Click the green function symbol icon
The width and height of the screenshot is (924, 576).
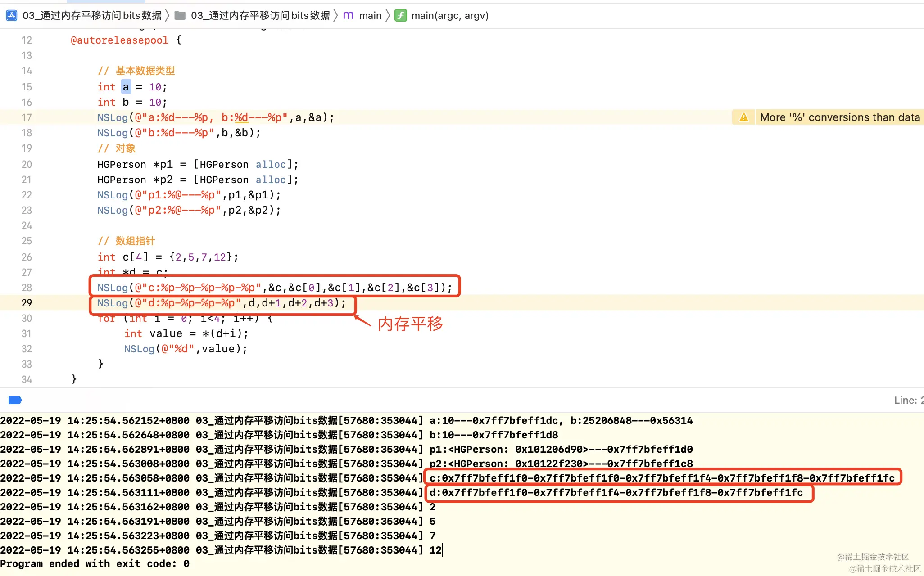(400, 16)
